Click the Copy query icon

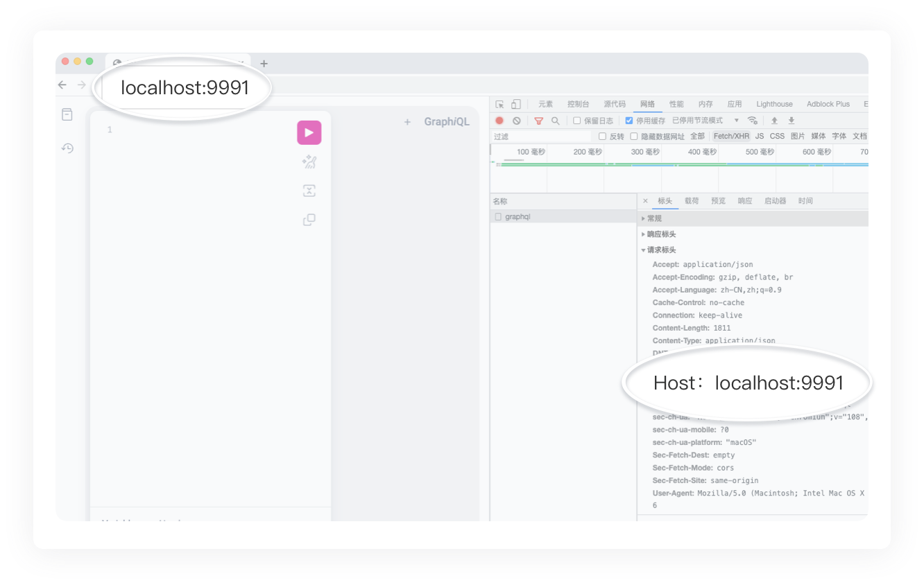point(309,220)
